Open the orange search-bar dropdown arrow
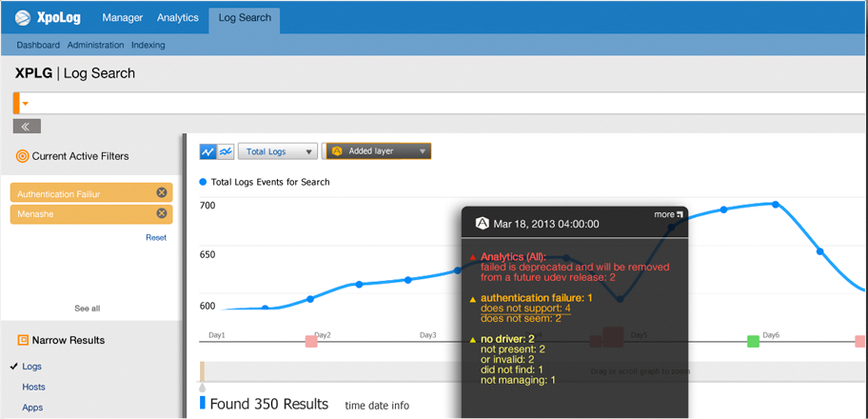 click(25, 104)
